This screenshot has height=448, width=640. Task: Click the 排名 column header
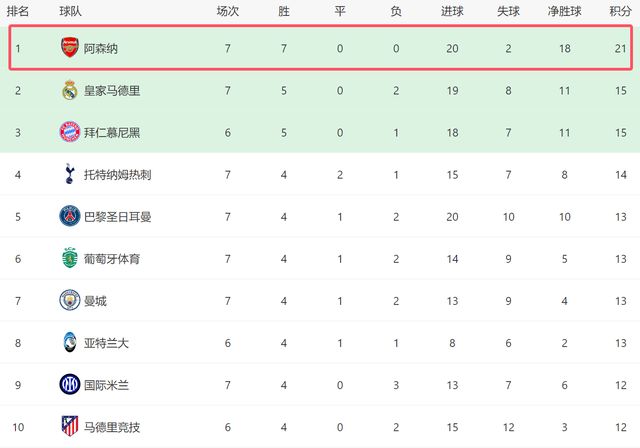(17, 11)
